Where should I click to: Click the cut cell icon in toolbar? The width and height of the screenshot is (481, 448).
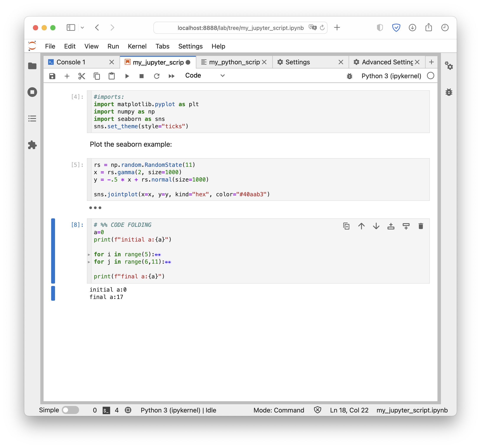82,76
